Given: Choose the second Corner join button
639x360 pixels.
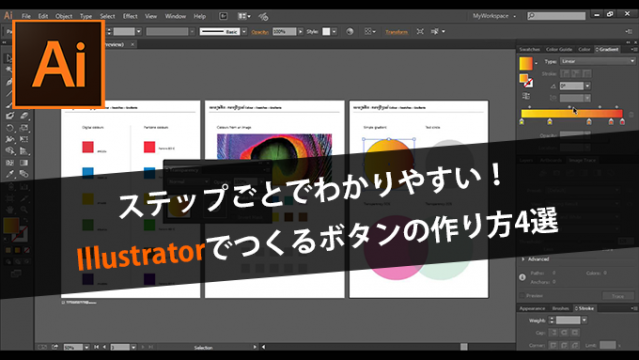Looking at the screenshot, I should click(564, 345).
